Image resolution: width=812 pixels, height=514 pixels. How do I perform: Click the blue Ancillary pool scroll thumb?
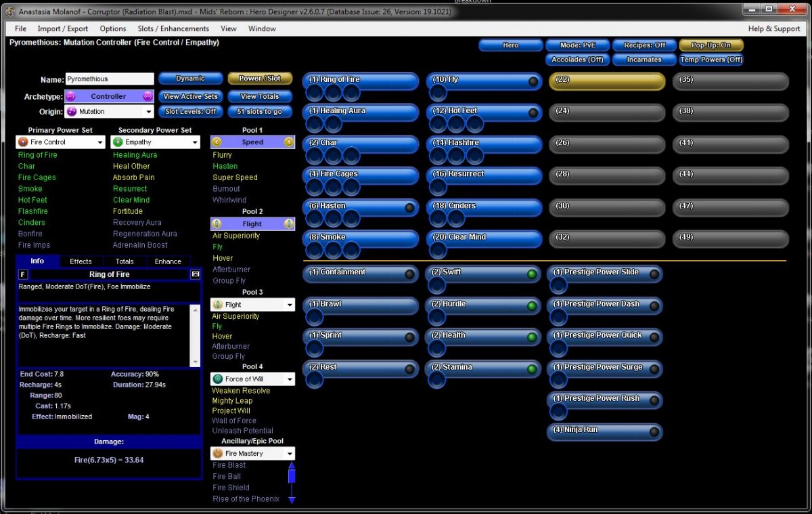[292, 475]
